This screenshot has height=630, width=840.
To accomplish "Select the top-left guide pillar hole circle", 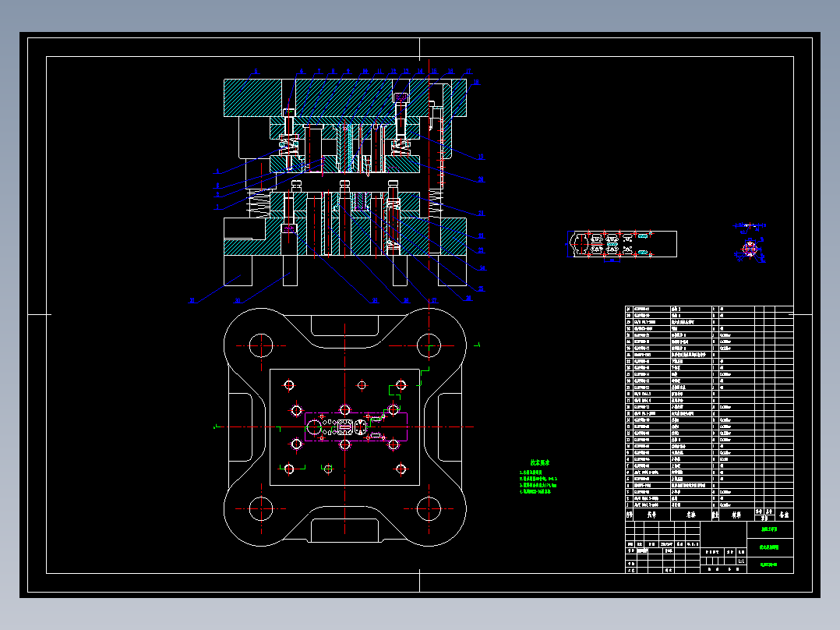I will click(261, 345).
